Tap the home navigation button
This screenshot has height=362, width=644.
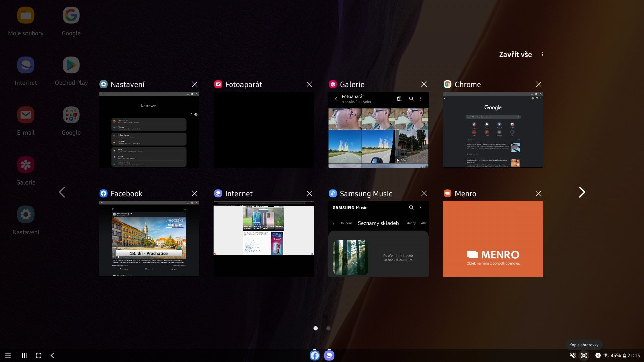coord(39,355)
